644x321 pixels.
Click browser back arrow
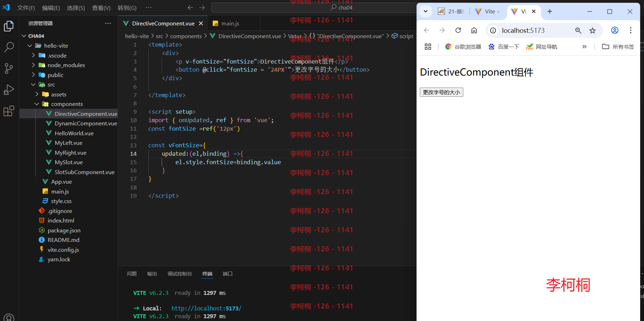[427, 30]
